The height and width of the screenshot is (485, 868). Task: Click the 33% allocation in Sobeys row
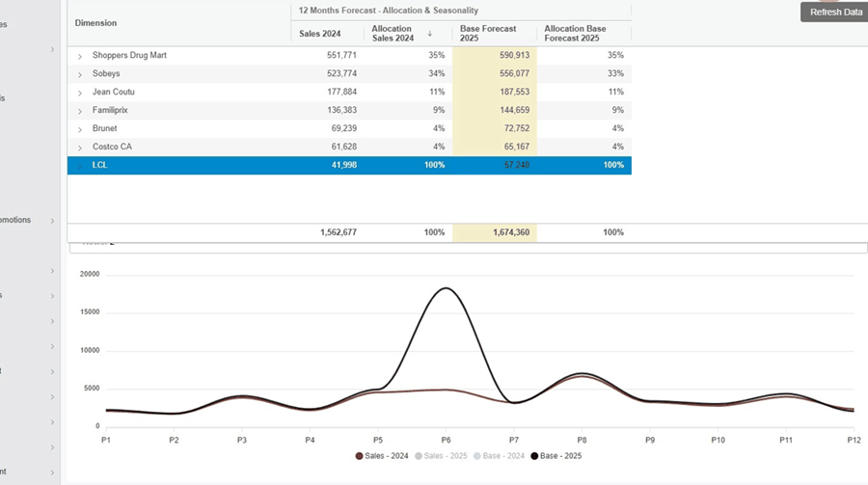pyautogui.click(x=615, y=73)
